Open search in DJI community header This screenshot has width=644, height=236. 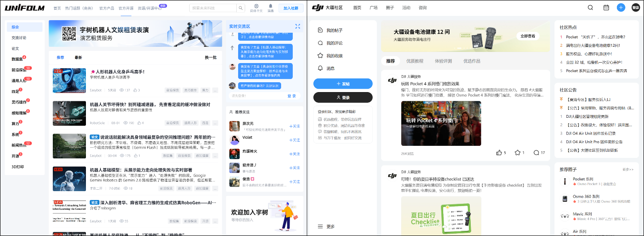[x=590, y=7]
